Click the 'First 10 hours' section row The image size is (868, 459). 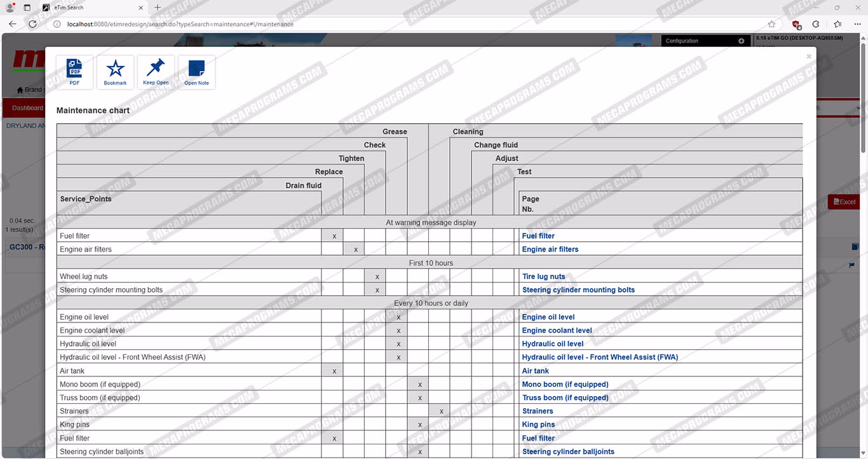click(x=430, y=263)
